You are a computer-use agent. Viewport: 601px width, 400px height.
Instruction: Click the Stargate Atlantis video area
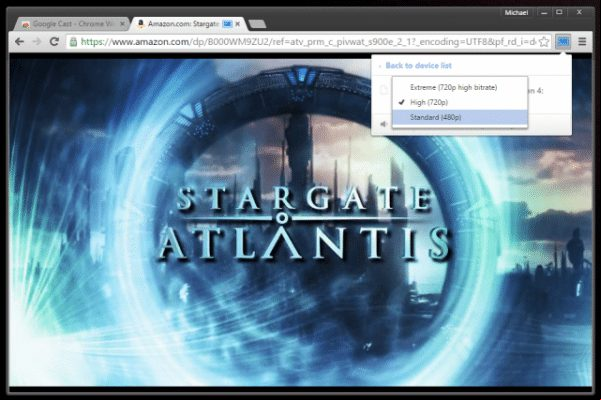pyautogui.click(x=300, y=221)
